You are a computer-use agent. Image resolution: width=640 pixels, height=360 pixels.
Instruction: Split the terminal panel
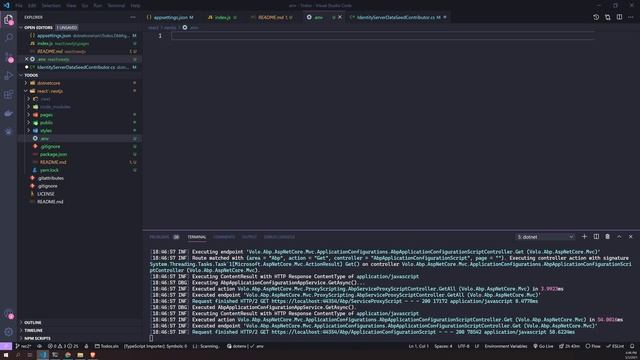(596, 237)
